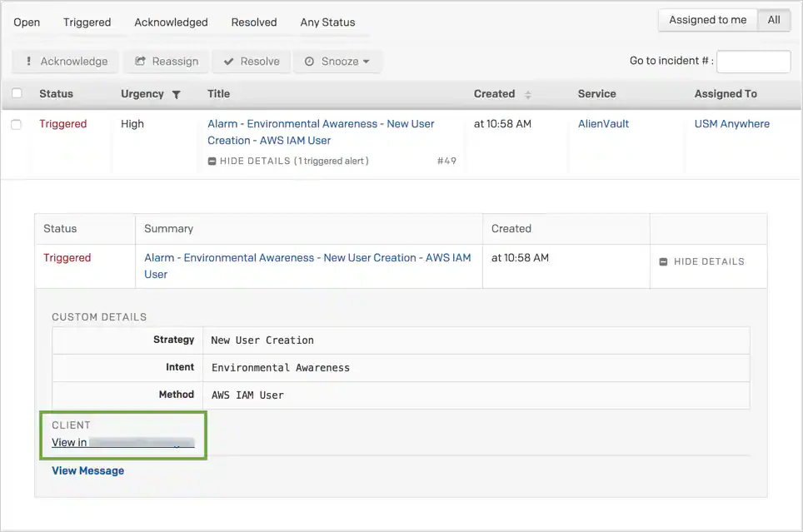Collapse alert using HIDE DETAILS on right
The width and height of the screenshot is (803, 532).
701,261
